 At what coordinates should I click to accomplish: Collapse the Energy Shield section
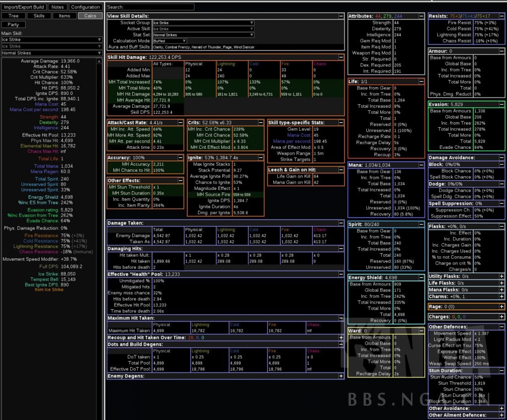point(421,278)
